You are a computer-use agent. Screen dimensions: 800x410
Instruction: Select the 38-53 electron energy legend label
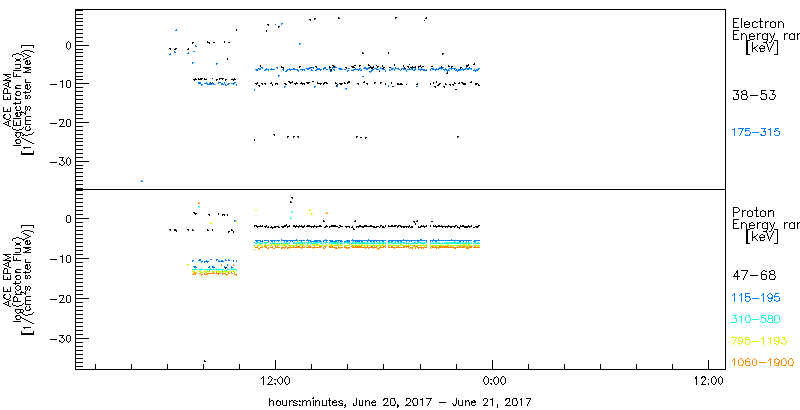tap(754, 95)
